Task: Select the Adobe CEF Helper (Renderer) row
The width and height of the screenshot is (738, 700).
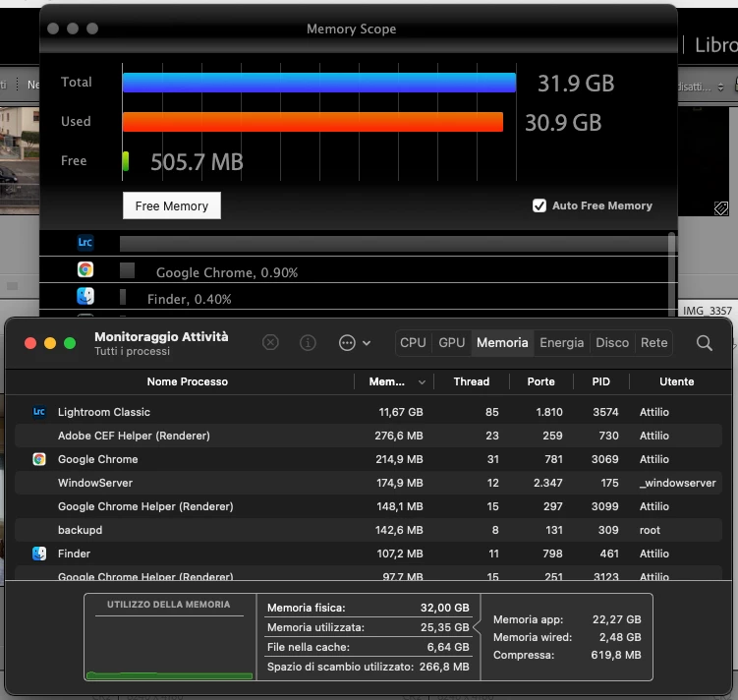Action: (x=369, y=436)
